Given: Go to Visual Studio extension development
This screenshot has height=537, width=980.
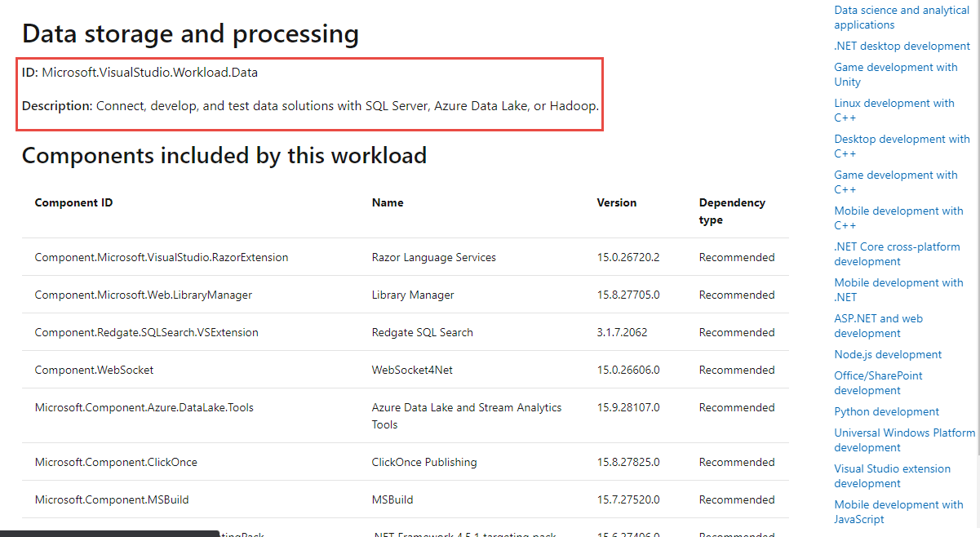Looking at the screenshot, I should [892, 476].
